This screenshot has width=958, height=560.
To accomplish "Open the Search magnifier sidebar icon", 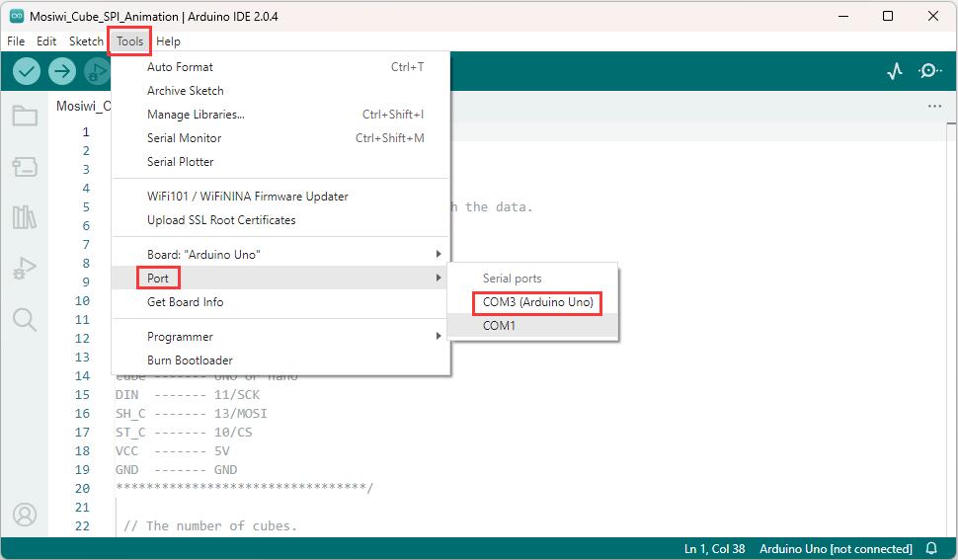I will pos(25,319).
